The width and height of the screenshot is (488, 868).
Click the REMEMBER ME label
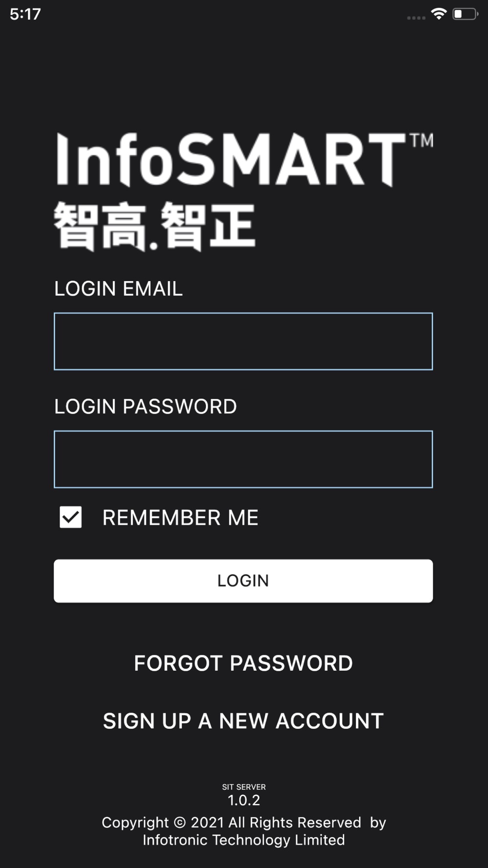click(180, 517)
